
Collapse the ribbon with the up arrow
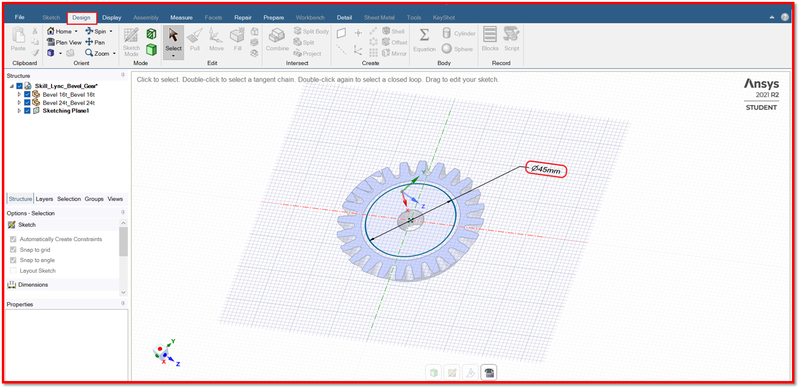point(771,17)
